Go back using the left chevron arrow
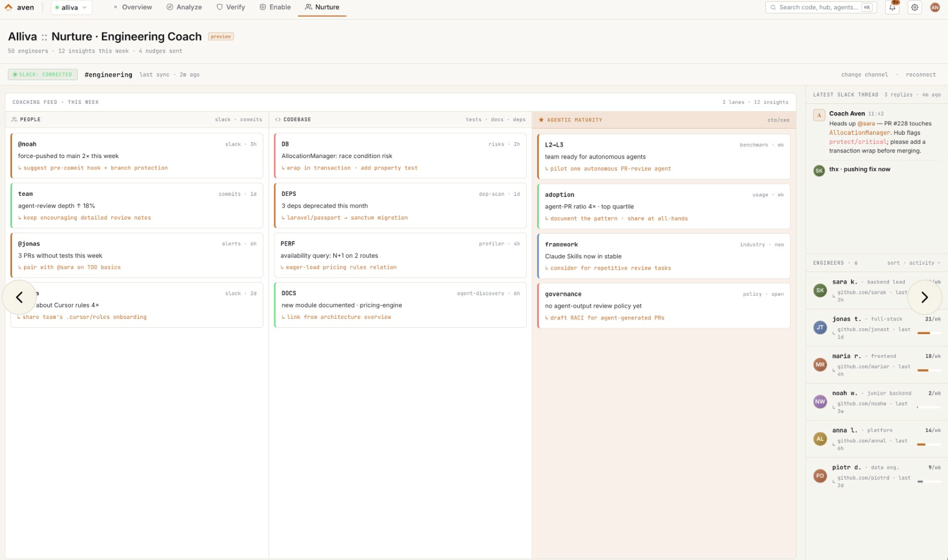The image size is (948, 560). pos(20,297)
